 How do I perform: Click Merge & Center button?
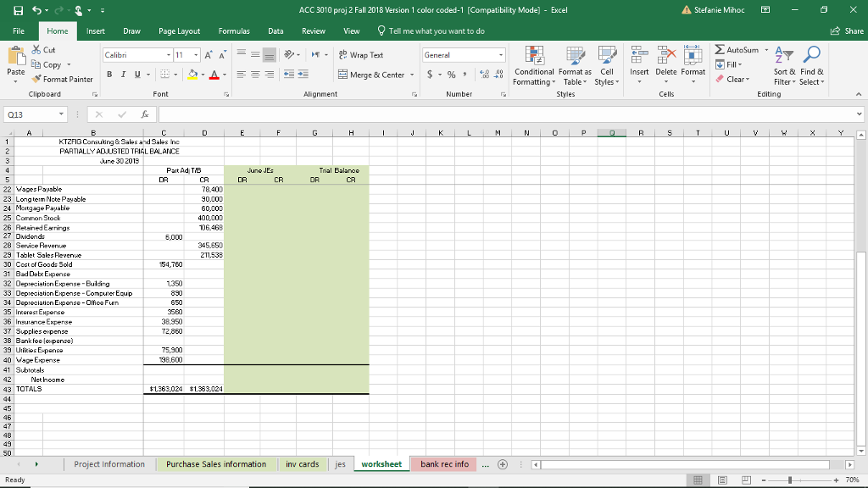371,75
